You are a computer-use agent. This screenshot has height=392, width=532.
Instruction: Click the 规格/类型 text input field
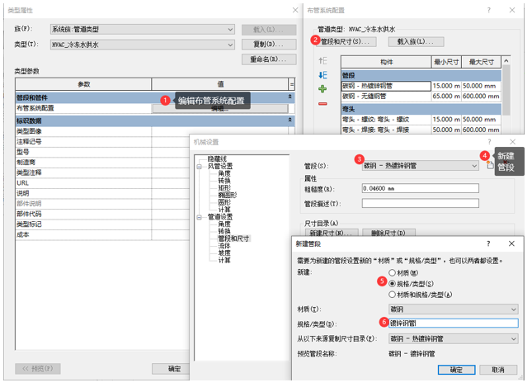(453, 324)
